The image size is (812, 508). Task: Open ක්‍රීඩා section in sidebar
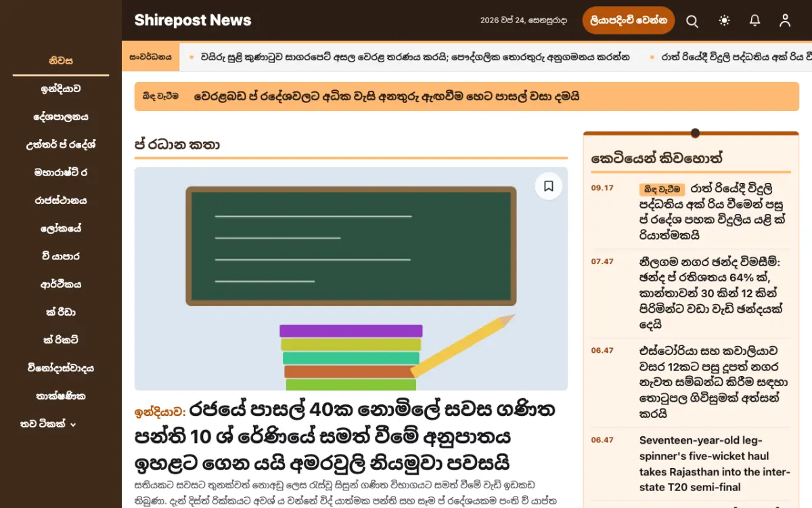61,312
